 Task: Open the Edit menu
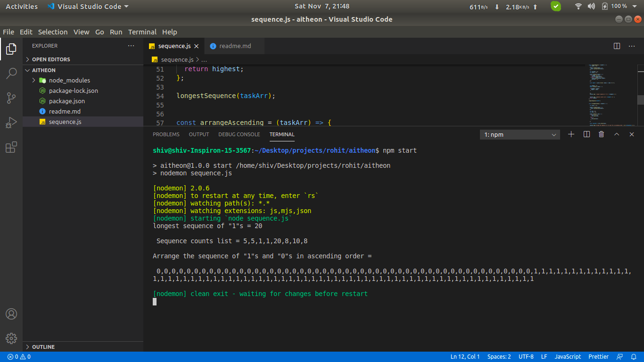pos(26,32)
